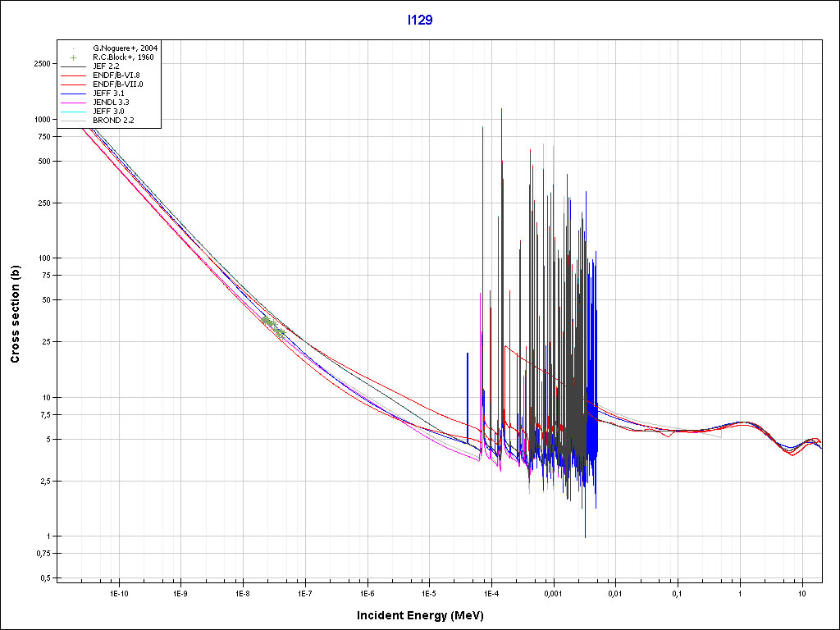Image resolution: width=840 pixels, height=630 pixels.
Task: Select the BROND 2.2 legend label
Action: (x=113, y=121)
